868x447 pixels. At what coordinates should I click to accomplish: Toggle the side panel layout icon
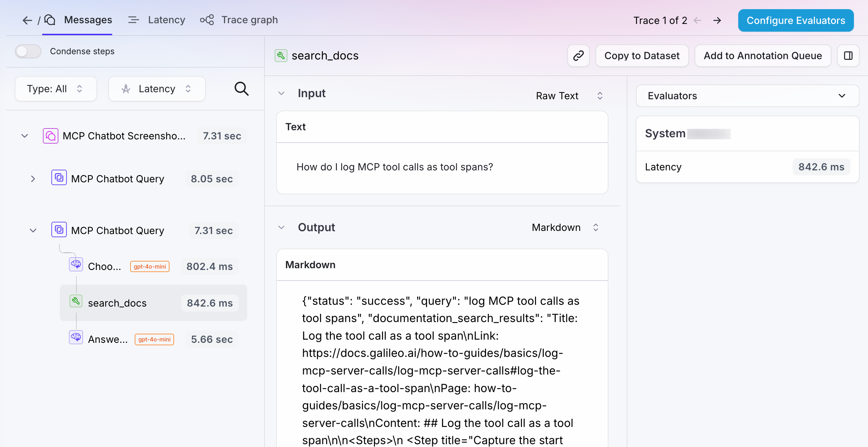pyautogui.click(x=848, y=56)
